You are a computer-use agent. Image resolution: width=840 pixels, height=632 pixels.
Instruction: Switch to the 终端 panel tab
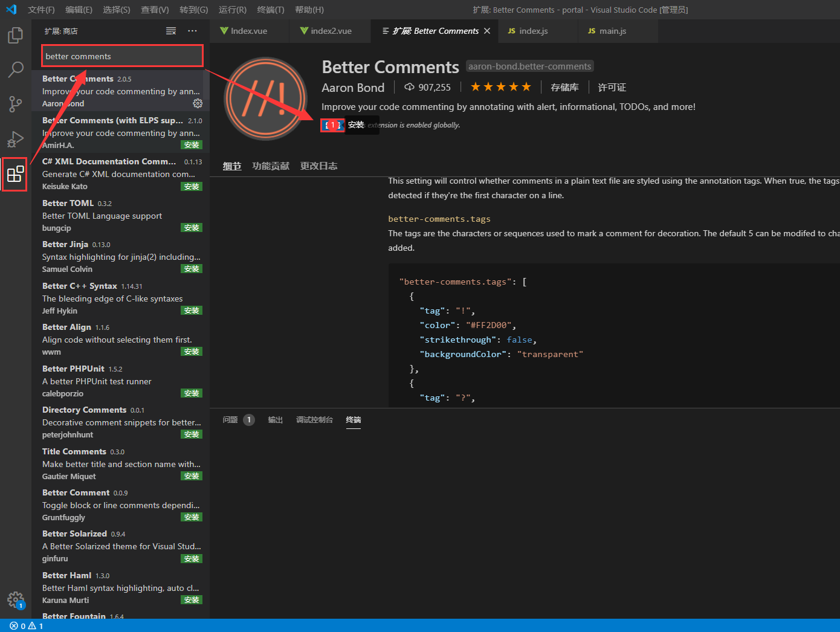353,420
